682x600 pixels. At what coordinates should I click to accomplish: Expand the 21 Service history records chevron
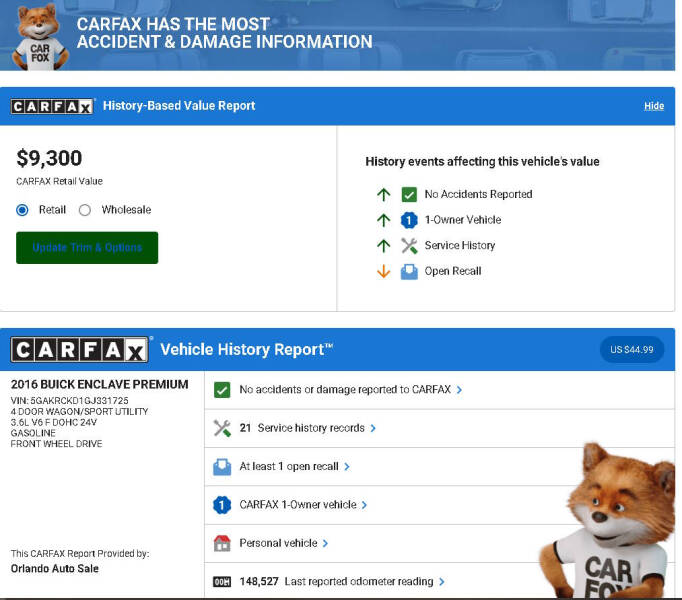[x=373, y=428]
